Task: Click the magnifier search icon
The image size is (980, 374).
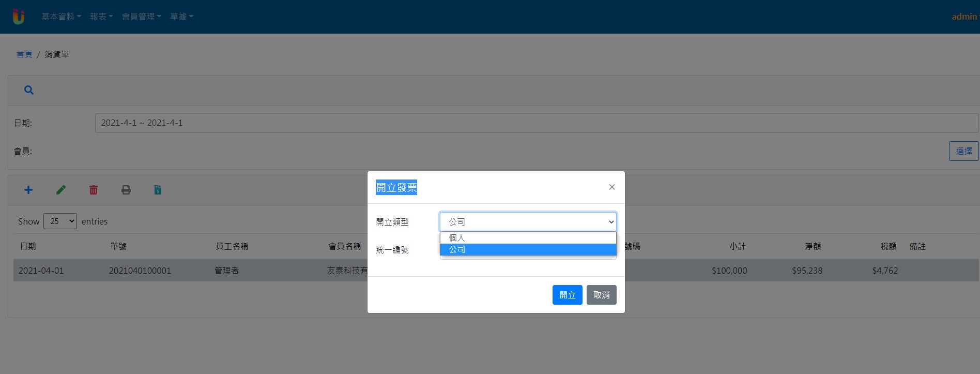Action: (x=29, y=90)
